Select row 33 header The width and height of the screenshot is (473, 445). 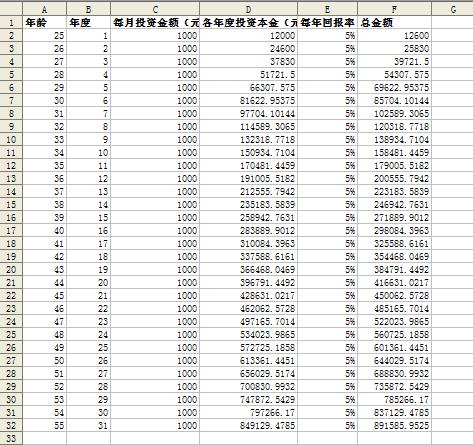(11, 438)
